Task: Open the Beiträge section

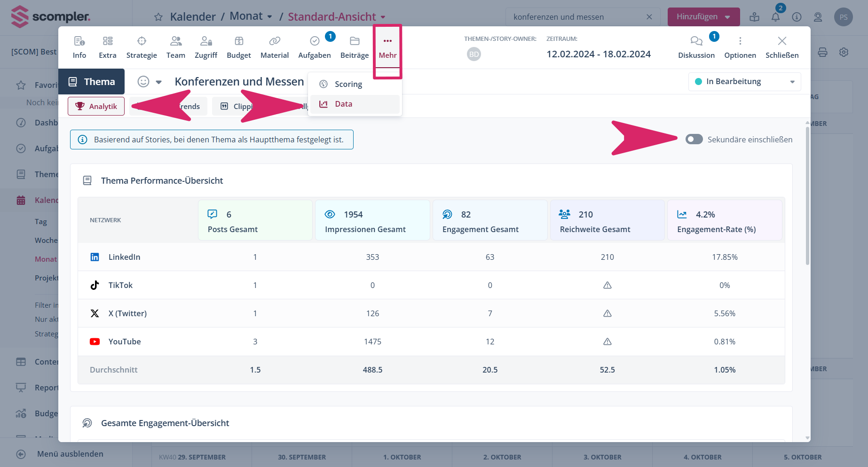Action: 354,47
